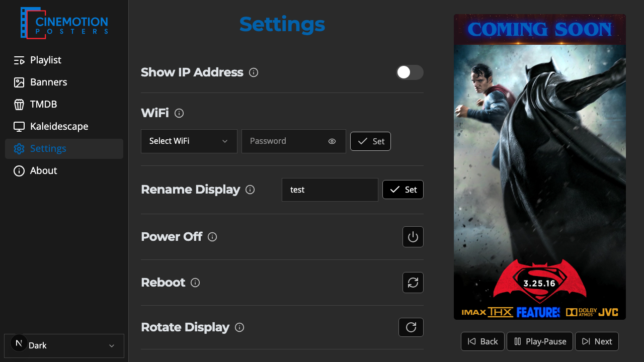Image resolution: width=644 pixels, height=362 pixels.
Task: Click the Show IP Address label
Action: click(x=192, y=72)
